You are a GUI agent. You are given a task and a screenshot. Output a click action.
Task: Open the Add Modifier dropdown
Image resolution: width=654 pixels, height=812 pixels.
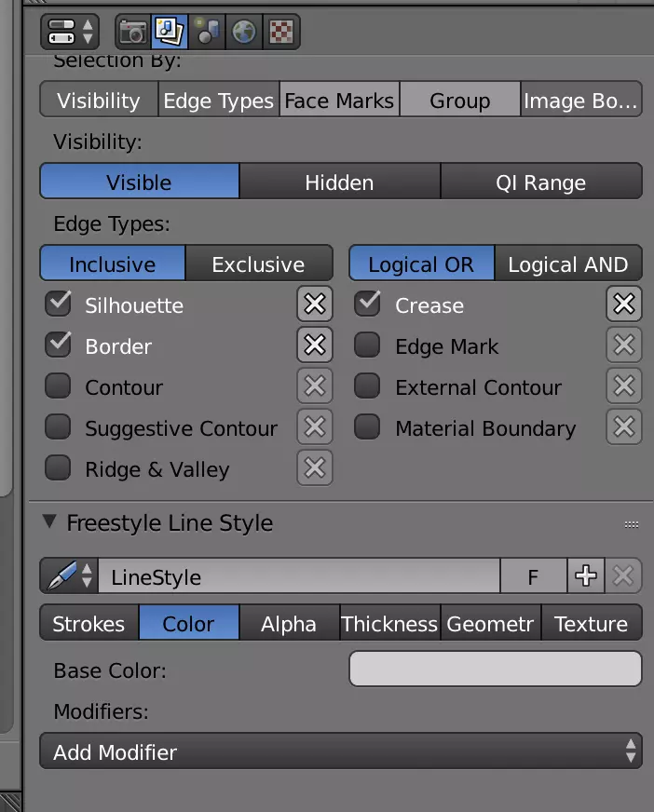click(x=340, y=751)
